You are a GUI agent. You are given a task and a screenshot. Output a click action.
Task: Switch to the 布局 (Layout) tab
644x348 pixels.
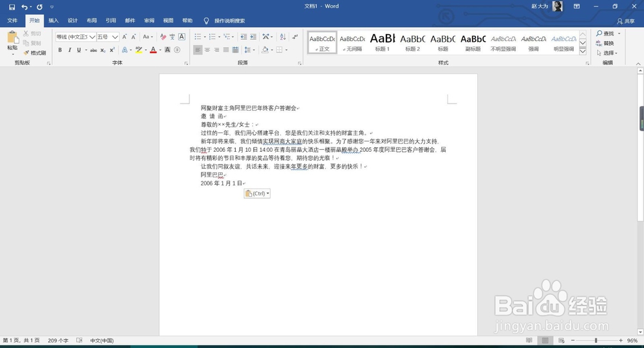click(91, 21)
